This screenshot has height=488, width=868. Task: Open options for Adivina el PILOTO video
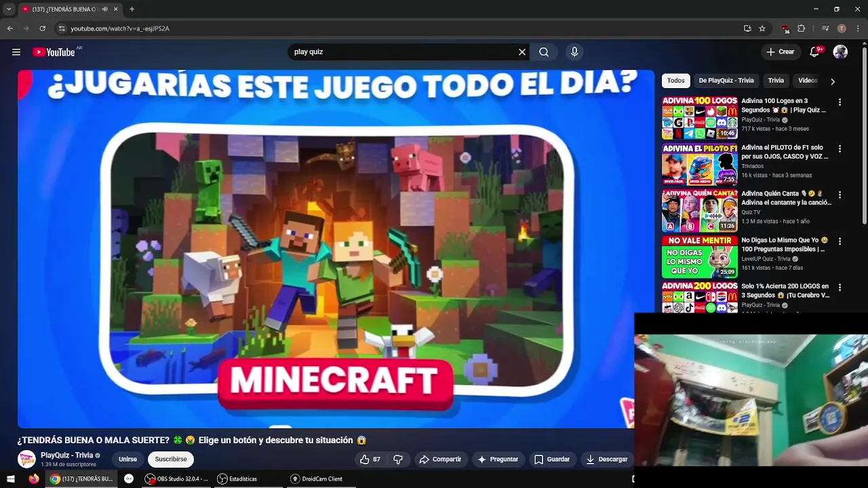840,148
